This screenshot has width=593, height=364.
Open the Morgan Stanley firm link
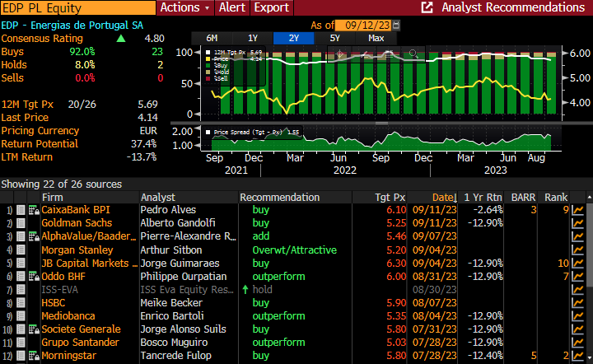pyautogui.click(x=77, y=250)
